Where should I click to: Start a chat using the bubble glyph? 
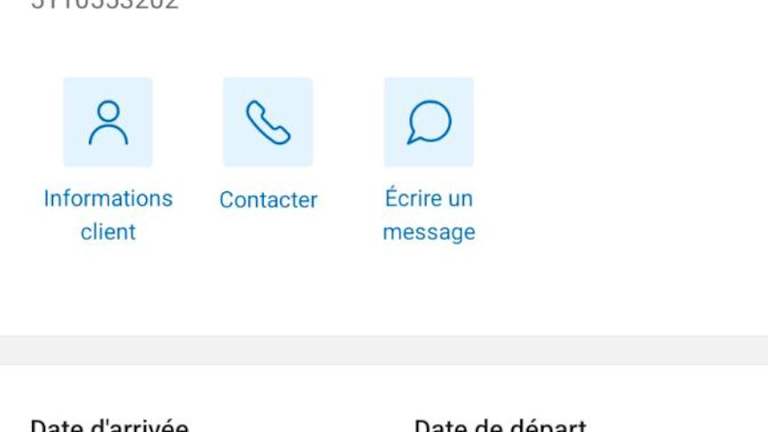[x=429, y=122]
